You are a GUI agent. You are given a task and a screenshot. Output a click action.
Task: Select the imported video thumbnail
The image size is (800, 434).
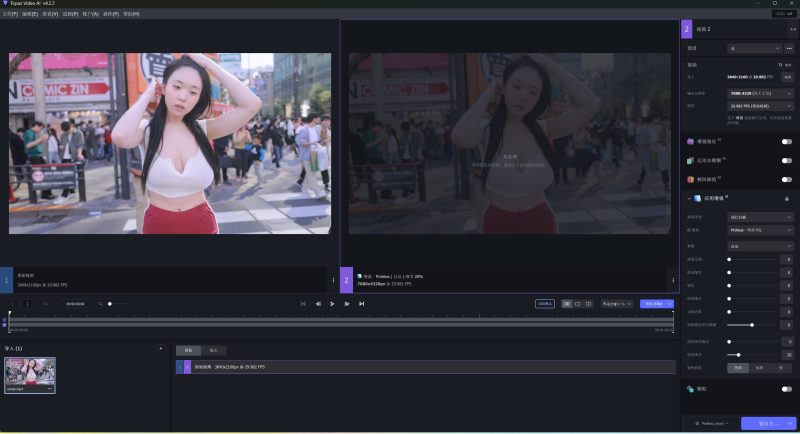29,375
